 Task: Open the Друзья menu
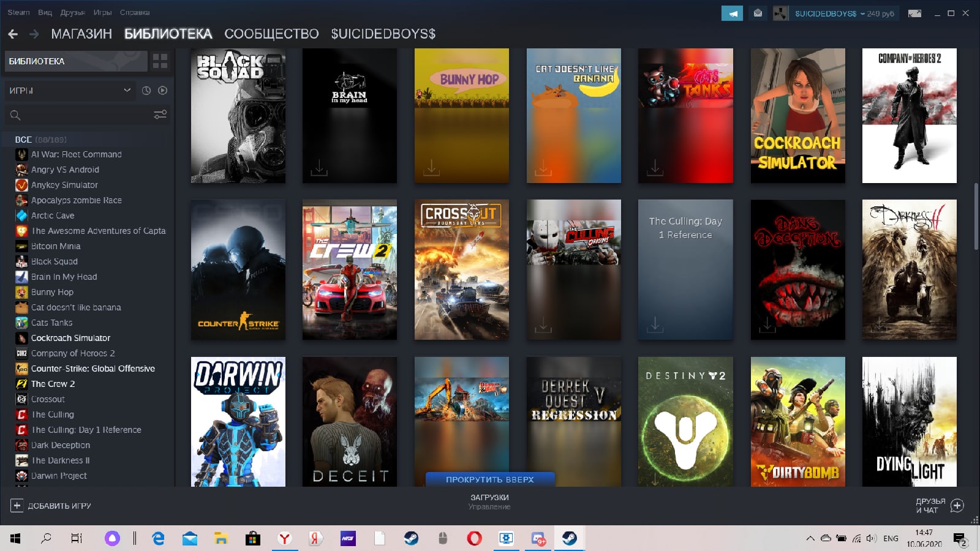(72, 12)
